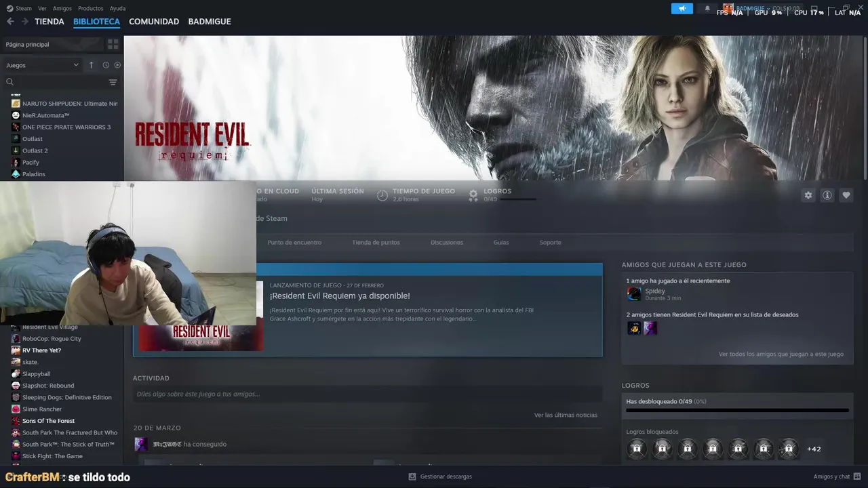The image size is (868, 488).
Task: Go to the COMUNIDAD section
Action: [x=154, y=22]
